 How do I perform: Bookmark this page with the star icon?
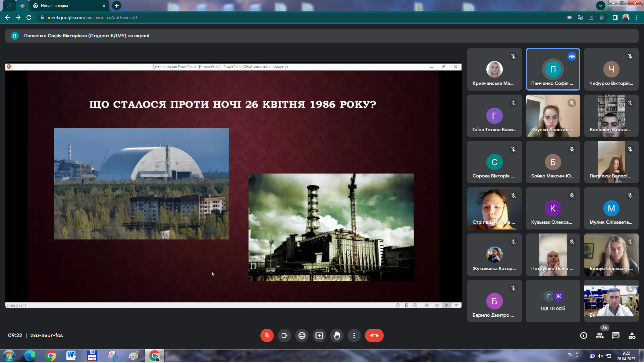(602, 17)
